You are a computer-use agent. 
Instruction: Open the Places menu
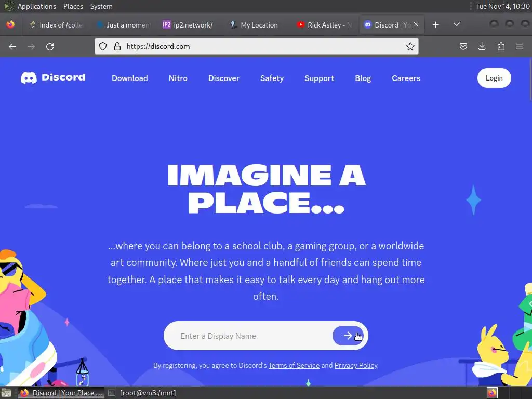(73, 6)
